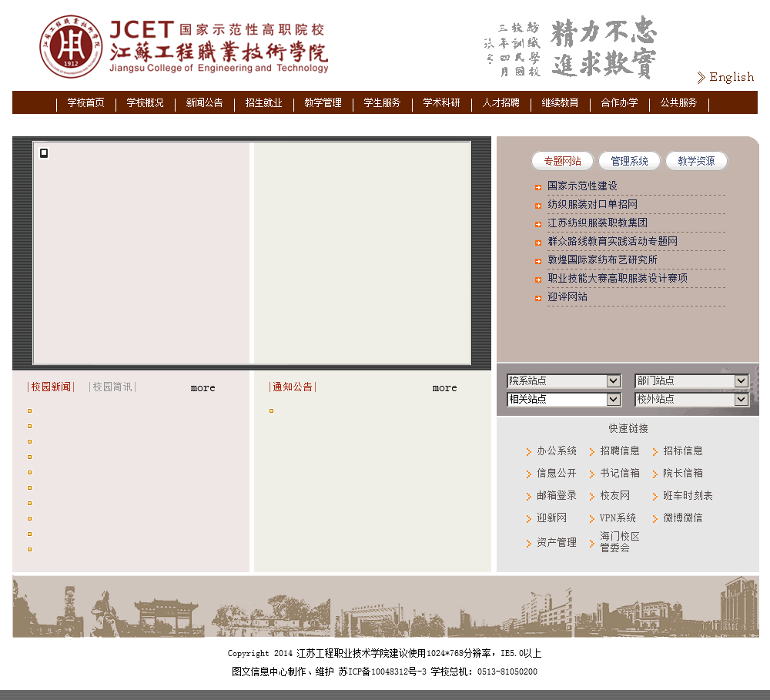Click orange arrow beside 纺织服装对口单招网

pos(538,206)
